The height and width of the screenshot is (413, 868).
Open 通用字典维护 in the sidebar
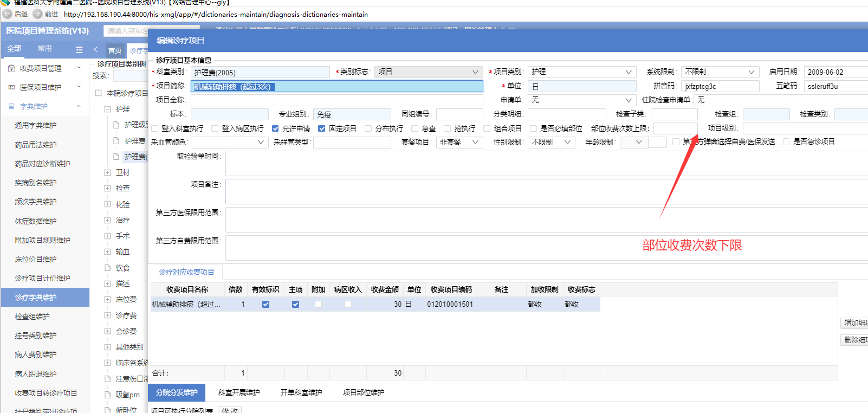point(36,125)
